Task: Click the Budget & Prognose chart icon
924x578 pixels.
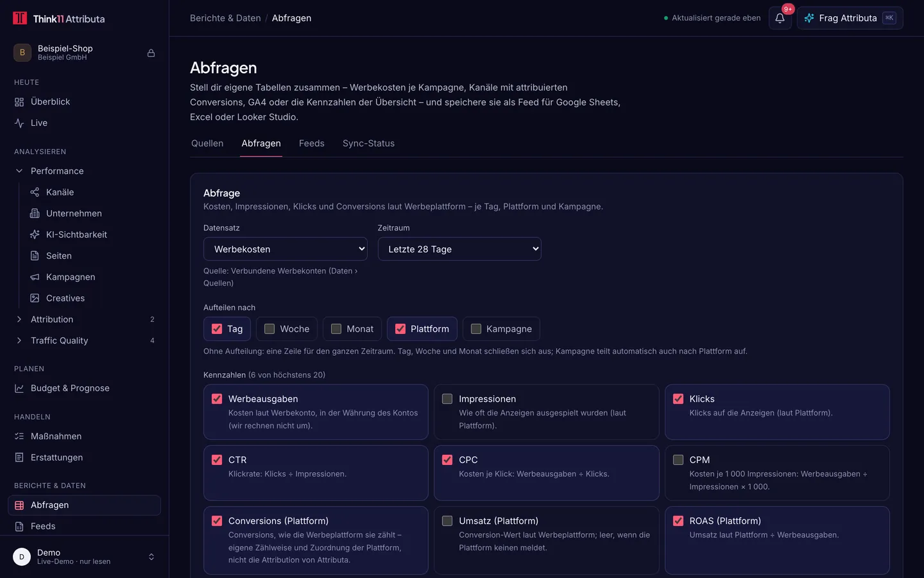Action: [x=19, y=388]
